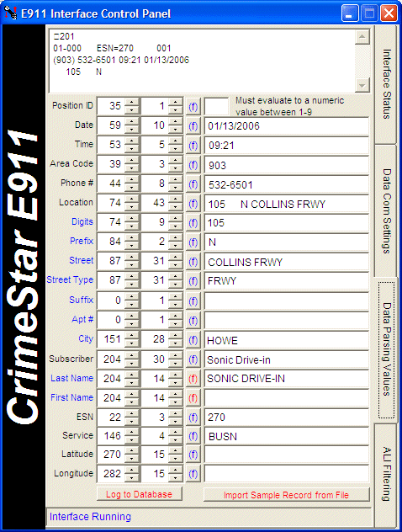This screenshot has width=402, height=532.
Task: Click Import Sample Record from File
Action: (286, 495)
